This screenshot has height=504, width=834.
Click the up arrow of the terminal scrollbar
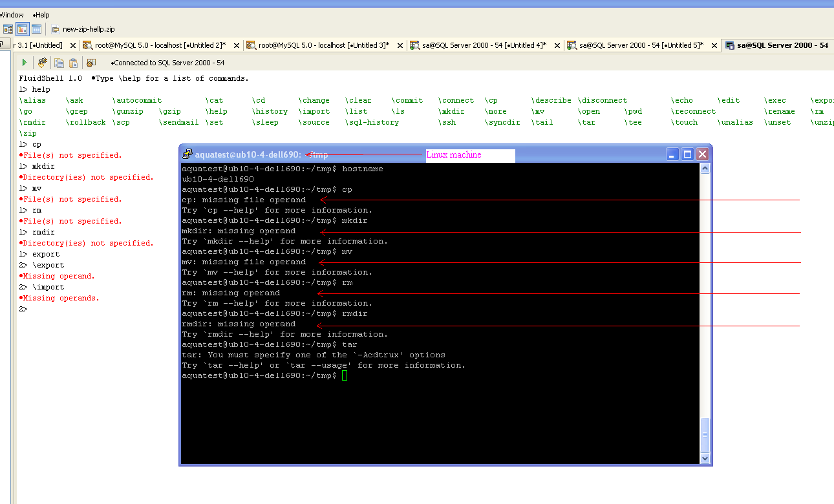(705, 168)
